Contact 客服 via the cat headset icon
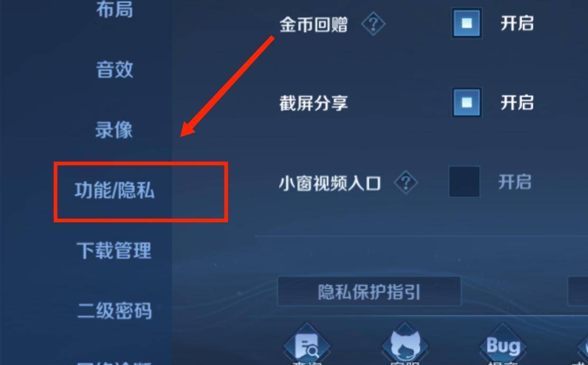Viewport: 588px width, 365px height. click(405, 345)
